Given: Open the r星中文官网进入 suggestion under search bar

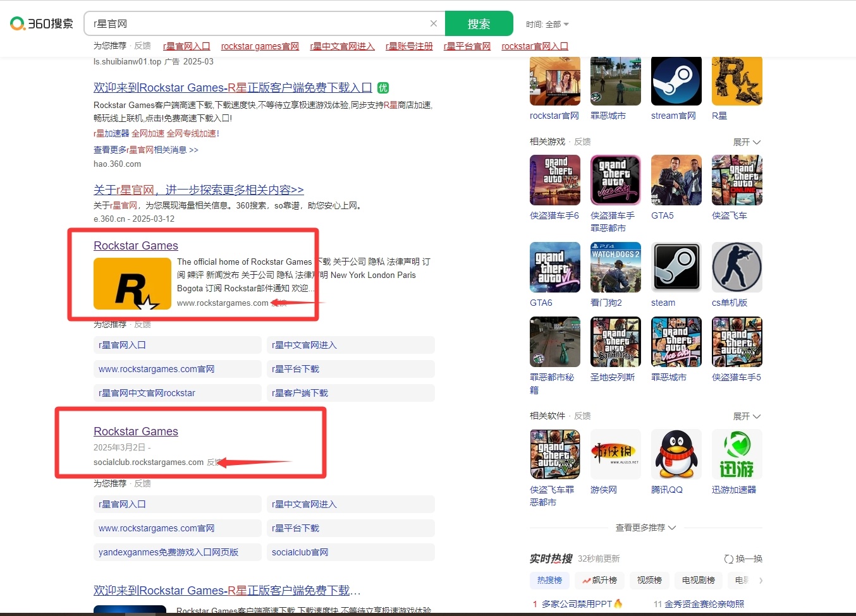Looking at the screenshot, I should [342, 46].
